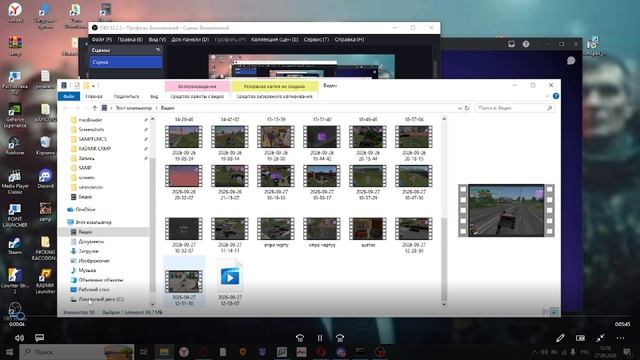Open OBS Справка menu
The width and height of the screenshot is (640, 360).
[349, 40]
